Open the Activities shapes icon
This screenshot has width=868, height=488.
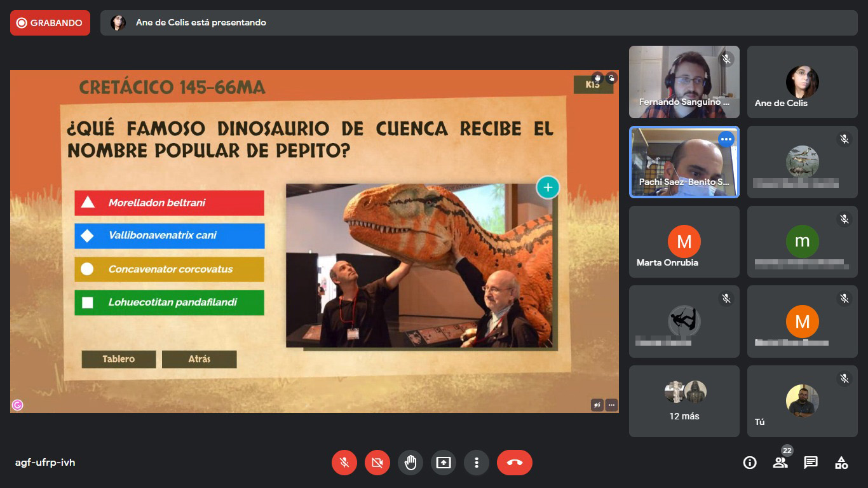841,463
